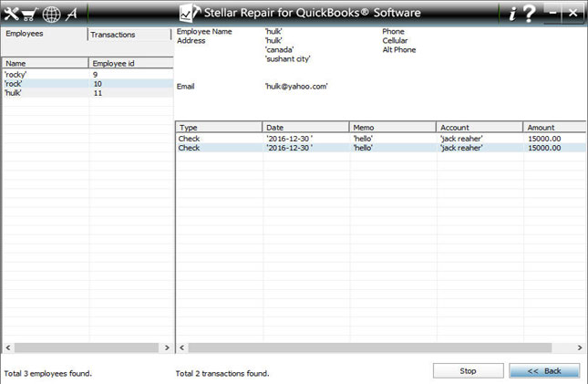Click employee id 11 cell
This screenshot has width=588, height=384.
[x=98, y=93]
